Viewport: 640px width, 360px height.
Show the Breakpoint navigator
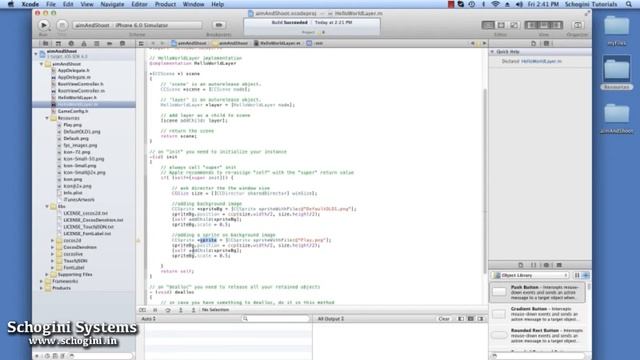tap(109, 43)
